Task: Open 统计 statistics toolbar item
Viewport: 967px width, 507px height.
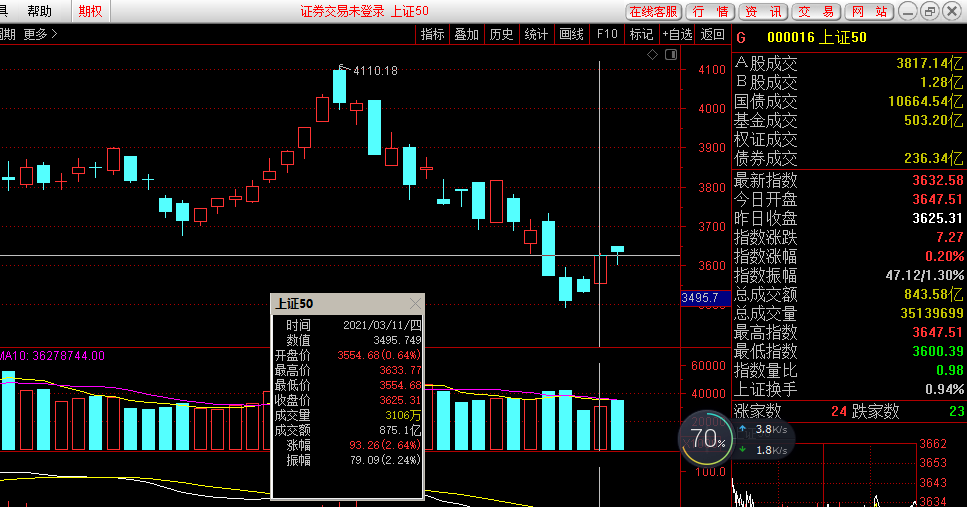Action: [536, 35]
